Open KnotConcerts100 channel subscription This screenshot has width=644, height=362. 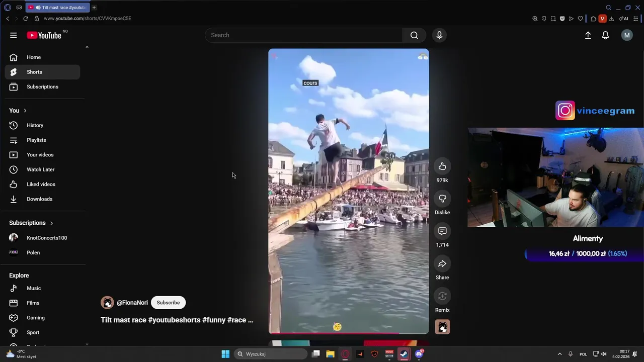(x=42, y=238)
